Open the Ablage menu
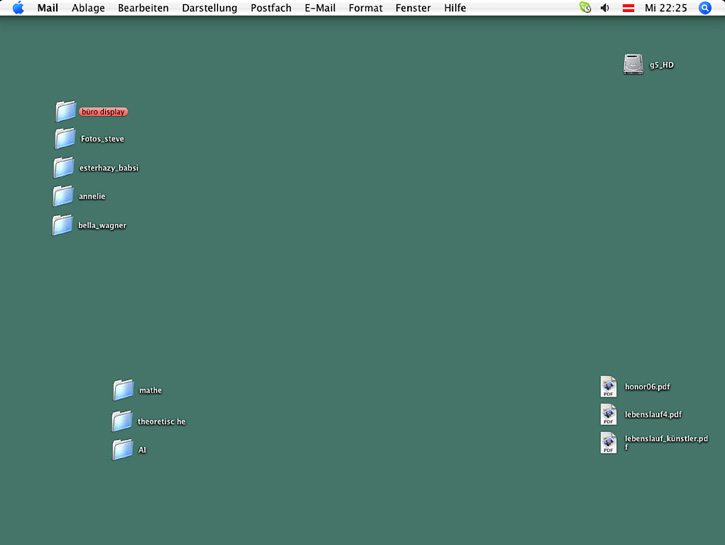725x545 pixels. 88,8
